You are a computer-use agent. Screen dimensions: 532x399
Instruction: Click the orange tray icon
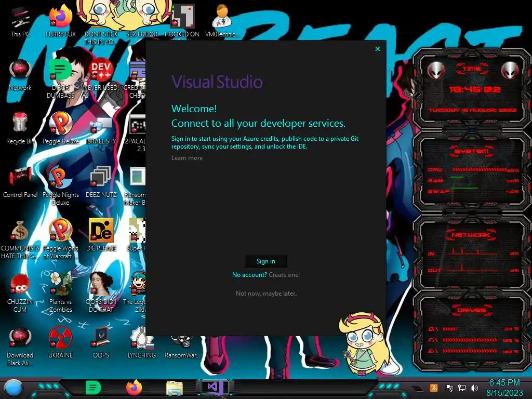(434, 388)
